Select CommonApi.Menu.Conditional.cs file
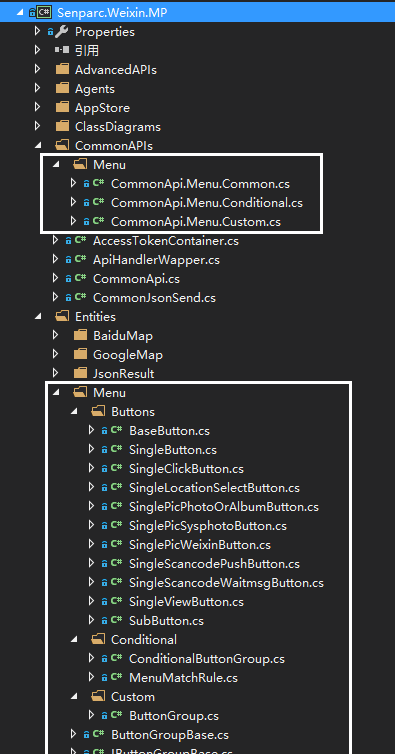395x754 pixels. coord(207,202)
